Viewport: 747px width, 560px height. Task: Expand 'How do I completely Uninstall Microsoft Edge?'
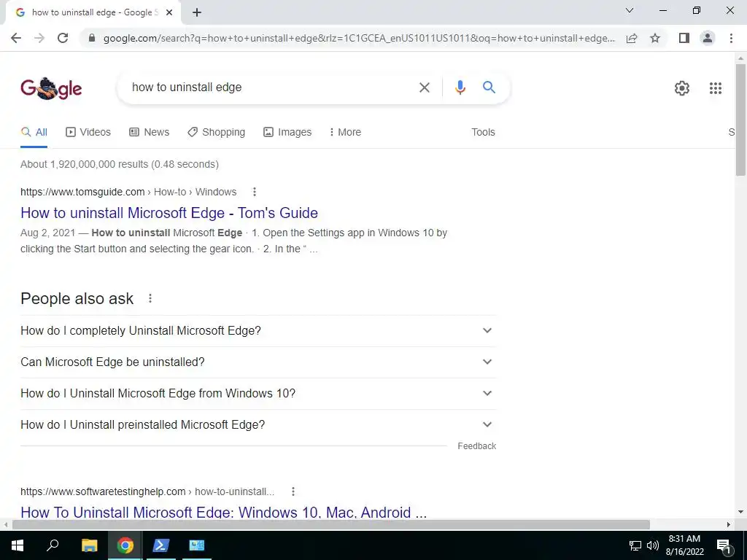[258, 330]
